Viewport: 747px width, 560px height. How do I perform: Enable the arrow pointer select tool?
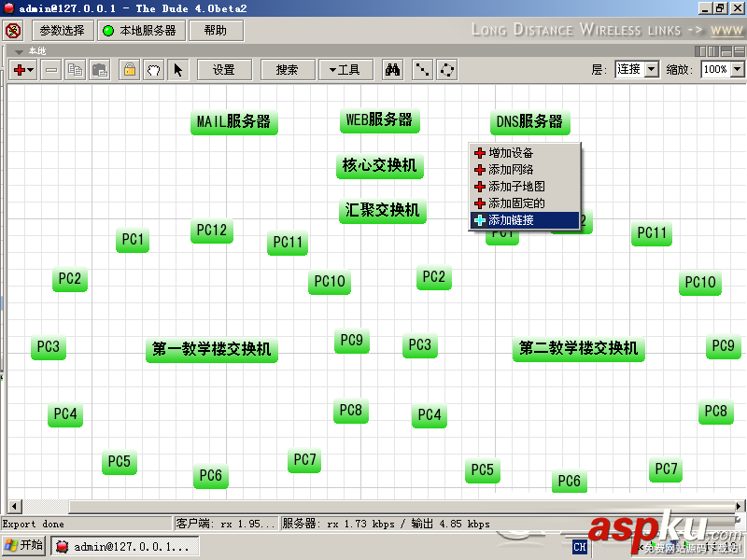178,70
